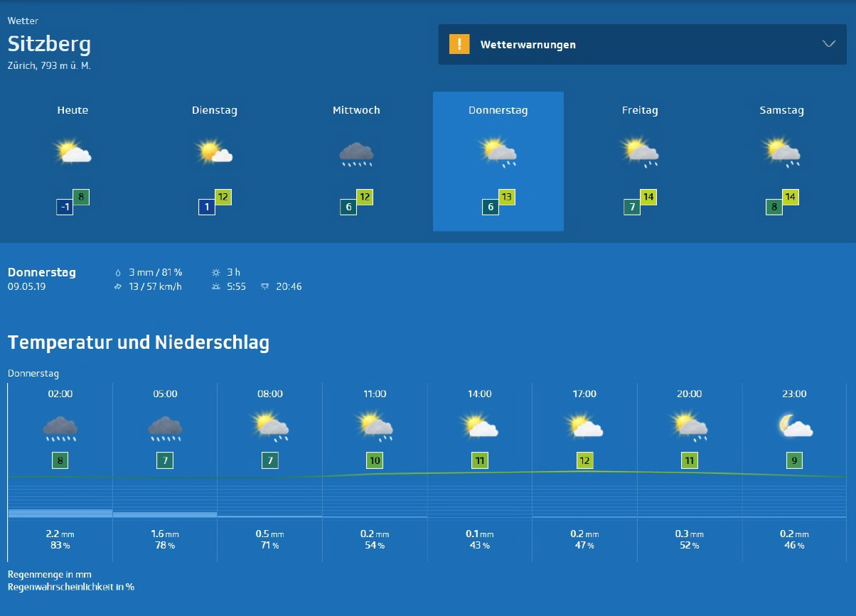This screenshot has width=856, height=616.
Task: Click the 08:00 rain-sun weather icon
Action: pos(270,427)
